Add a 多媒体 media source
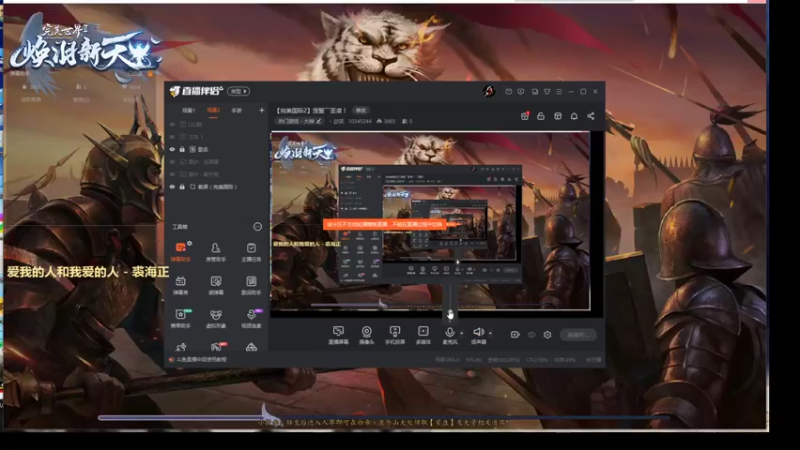This screenshot has width=800, height=450. 423,335
